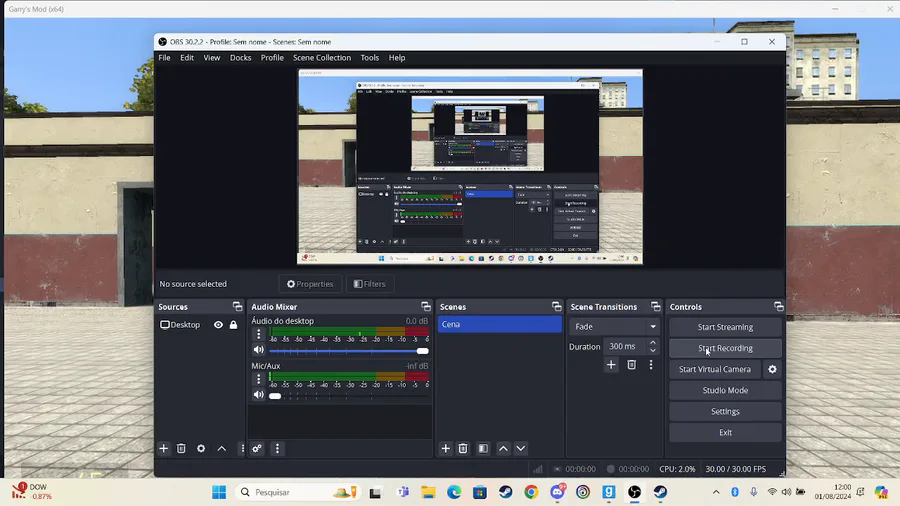Float the Scene Transitions dock icon
Viewport: 900px width, 506px height.
tap(655, 306)
